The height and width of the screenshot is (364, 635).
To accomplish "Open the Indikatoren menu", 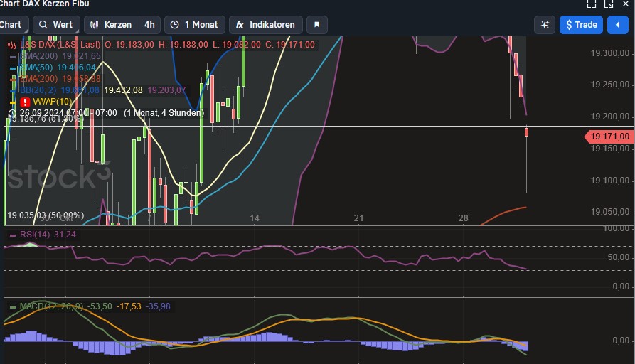I will pyautogui.click(x=266, y=25).
